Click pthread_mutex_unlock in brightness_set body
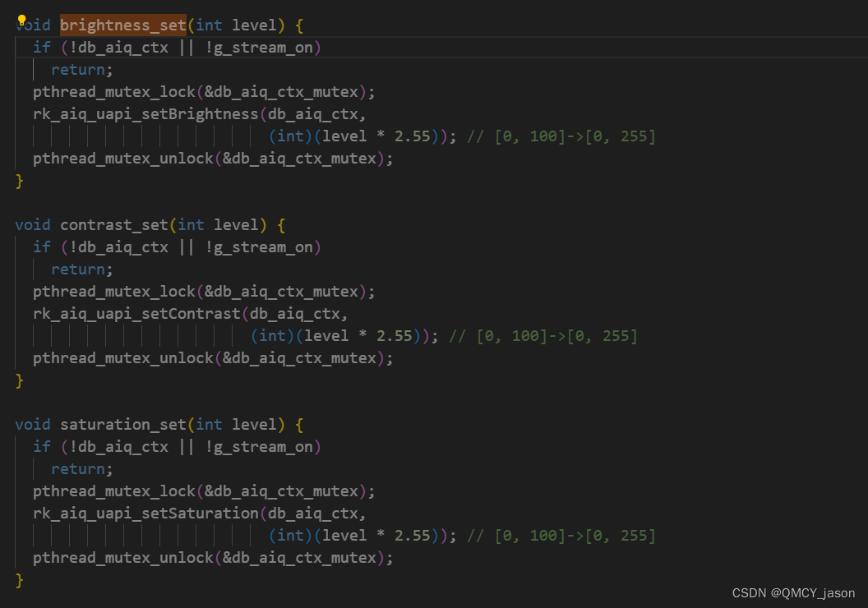Viewport: 868px width, 608px height. point(123,159)
